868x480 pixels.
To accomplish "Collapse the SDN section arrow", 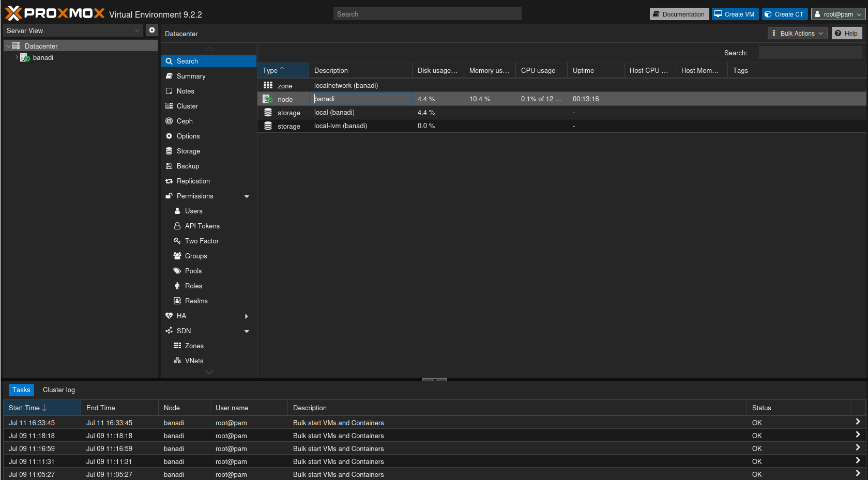I will [247, 331].
